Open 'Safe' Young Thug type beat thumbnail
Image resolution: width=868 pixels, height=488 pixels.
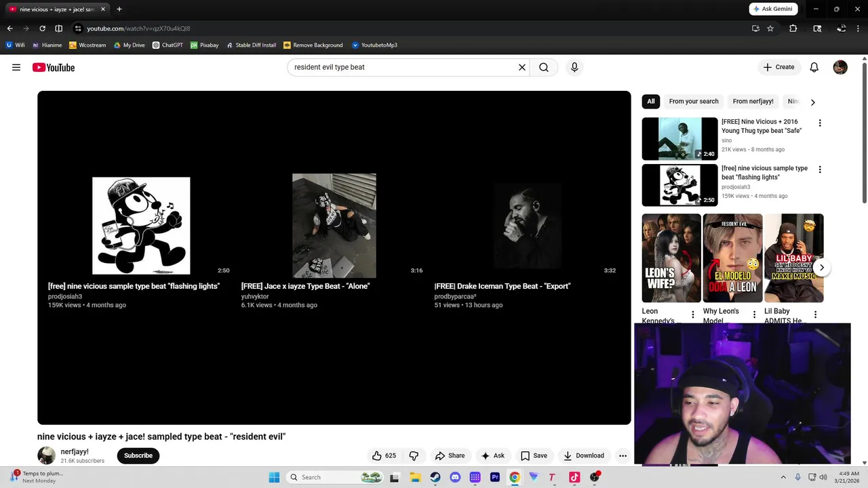tap(679, 138)
